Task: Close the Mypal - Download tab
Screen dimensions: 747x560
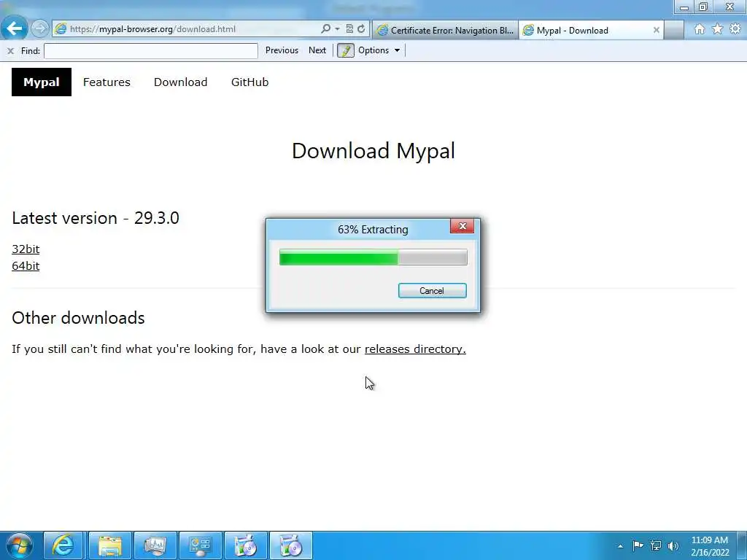Action: [x=656, y=30]
